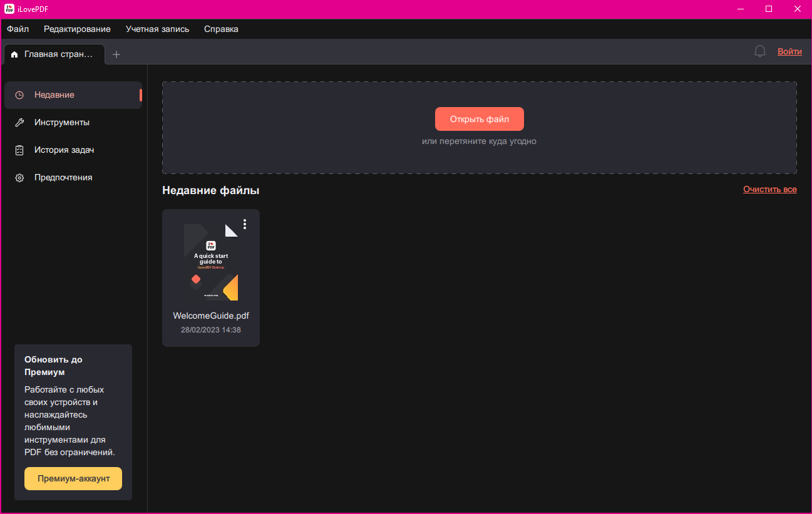Viewport: 812px width, 514px height.
Task: Maximize the iLovePDF window
Action: (x=769, y=9)
